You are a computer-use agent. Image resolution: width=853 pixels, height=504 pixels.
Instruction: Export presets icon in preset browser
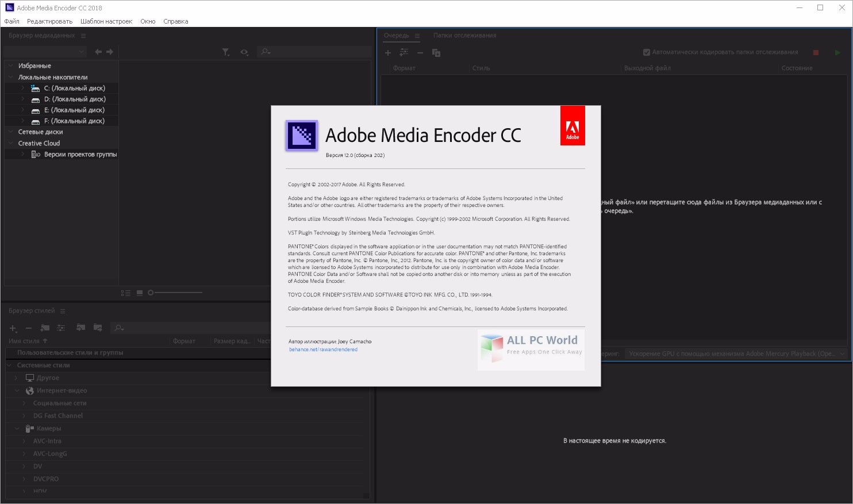point(98,328)
